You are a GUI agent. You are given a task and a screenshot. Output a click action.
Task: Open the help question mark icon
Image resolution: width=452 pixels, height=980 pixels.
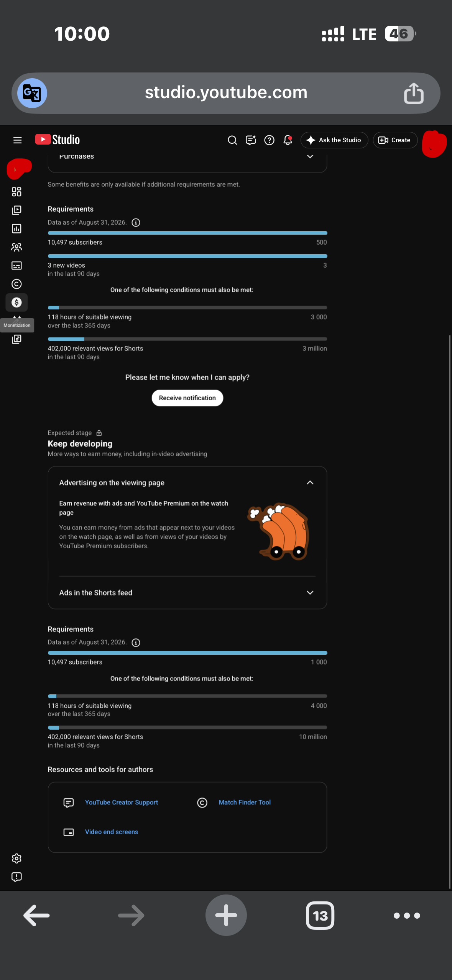270,140
